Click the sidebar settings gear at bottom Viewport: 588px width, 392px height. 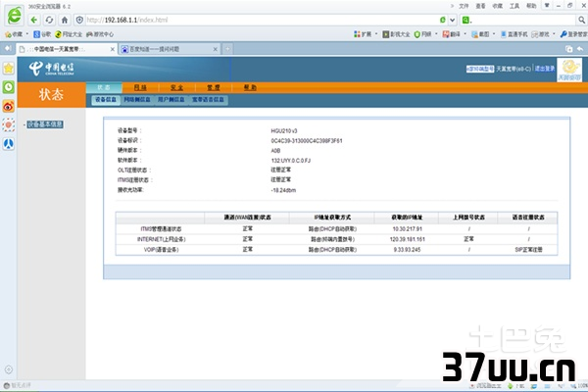[x=9, y=369]
